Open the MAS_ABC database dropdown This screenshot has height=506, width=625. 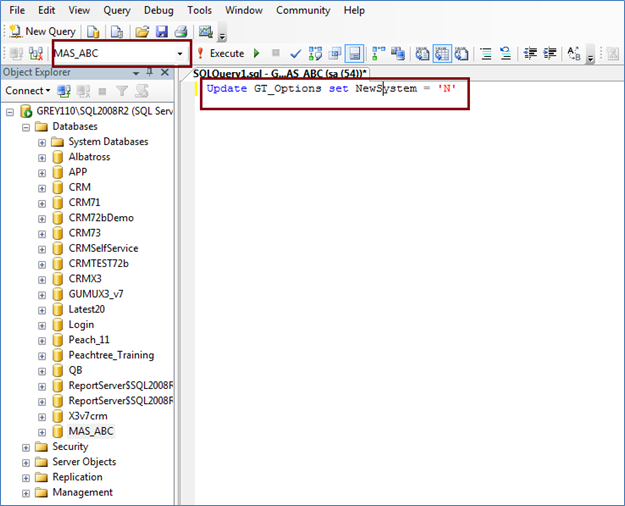tap(180, 53)
